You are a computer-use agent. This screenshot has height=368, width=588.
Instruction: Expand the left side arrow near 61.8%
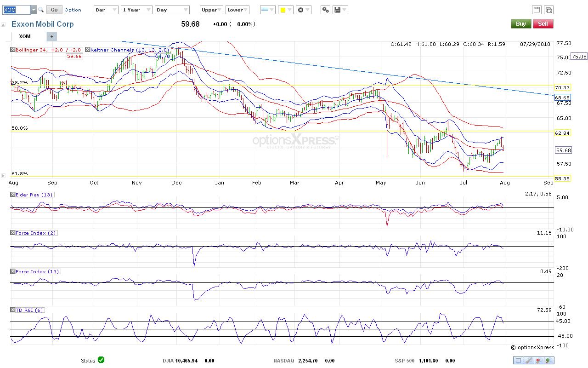click(4, 175)
